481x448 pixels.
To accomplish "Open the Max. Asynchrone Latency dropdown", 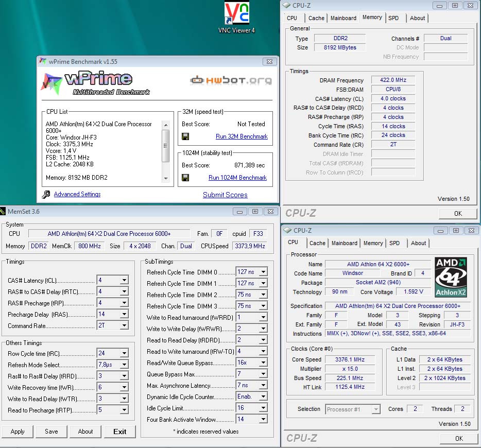I will pos(263,386).
